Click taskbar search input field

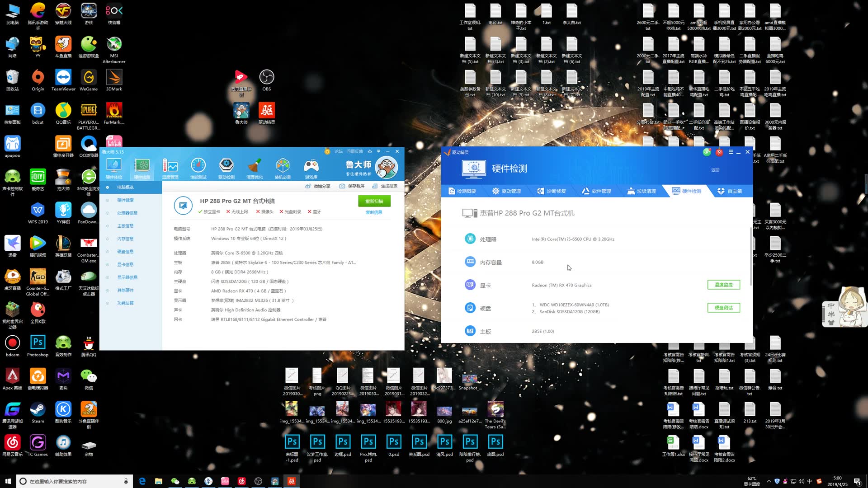click(x=75, y=481)
